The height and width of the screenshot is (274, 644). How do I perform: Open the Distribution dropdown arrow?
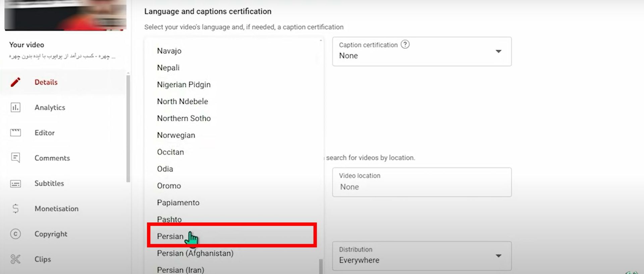pos(498,256)
